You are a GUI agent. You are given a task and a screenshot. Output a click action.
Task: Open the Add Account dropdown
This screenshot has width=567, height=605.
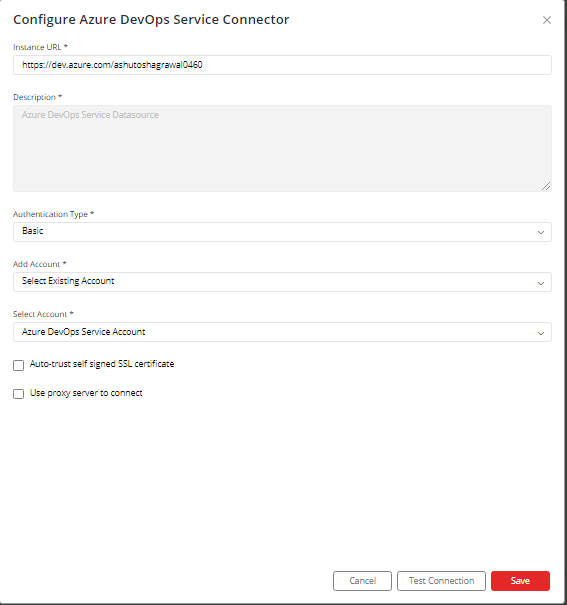282,282
